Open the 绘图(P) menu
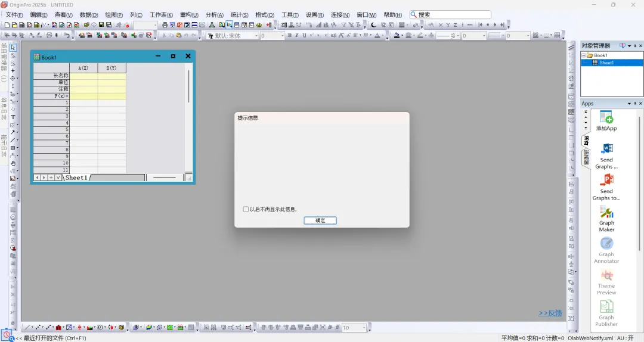Image resolution: width=644 pixels, height=342 pixels. tap(114, 15)
